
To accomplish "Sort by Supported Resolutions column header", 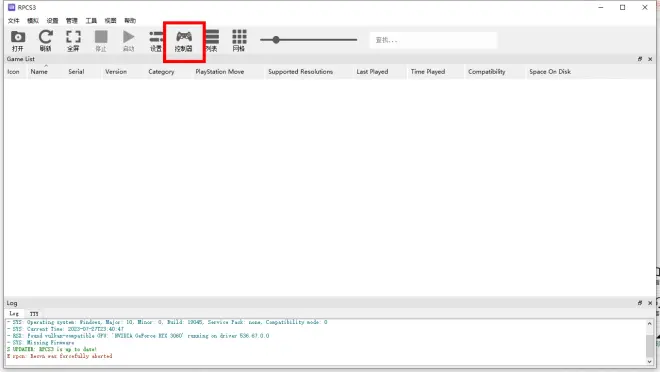I will [301, 72].
